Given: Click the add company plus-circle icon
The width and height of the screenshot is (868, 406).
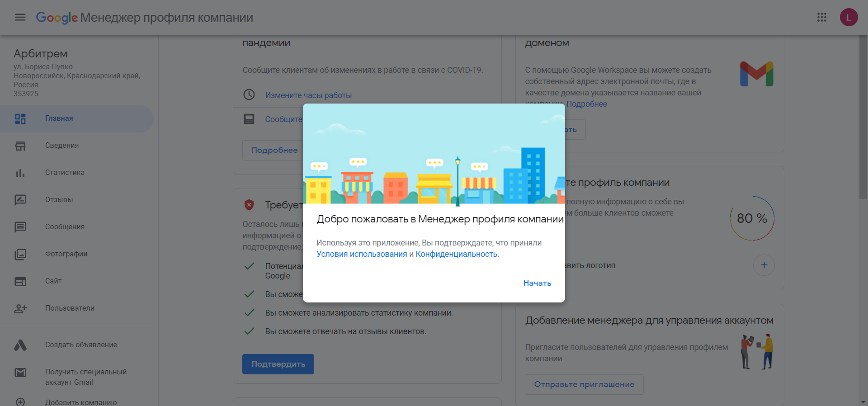Looking at the screenshot, I should (20, 402).
